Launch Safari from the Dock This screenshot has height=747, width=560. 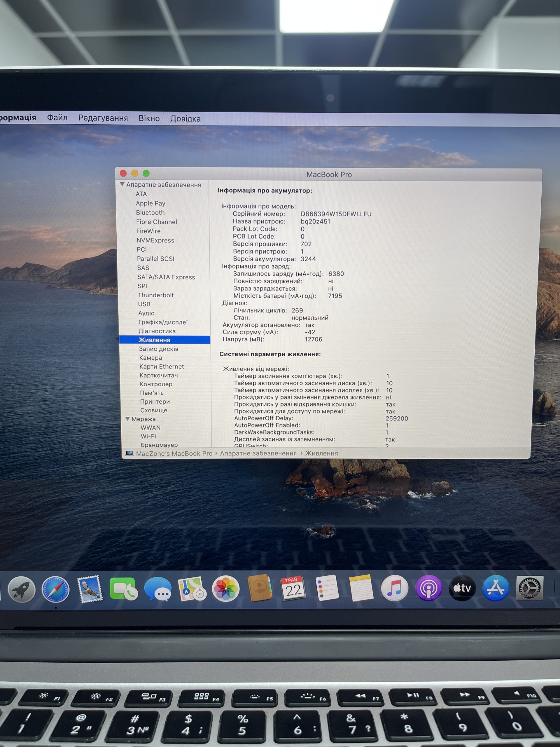(x=56, y=589)
